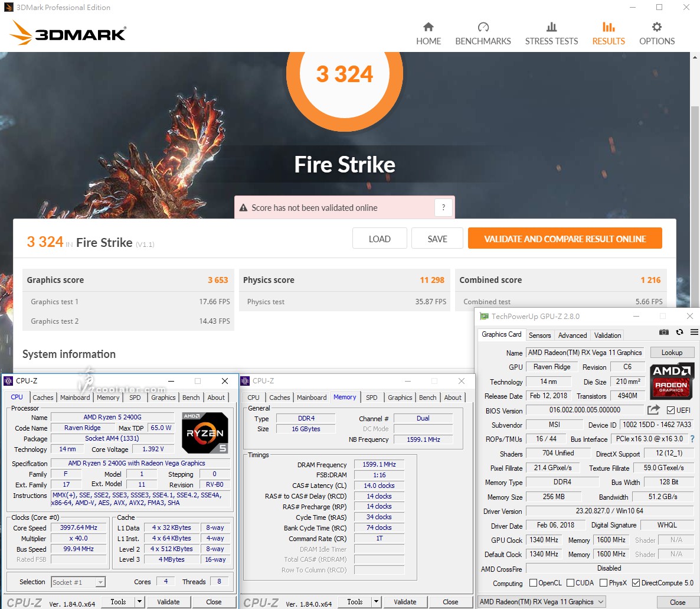Click Close button in left CPU-Z
This screenshot has height=609, width=700.
click(x=214, y=602)
